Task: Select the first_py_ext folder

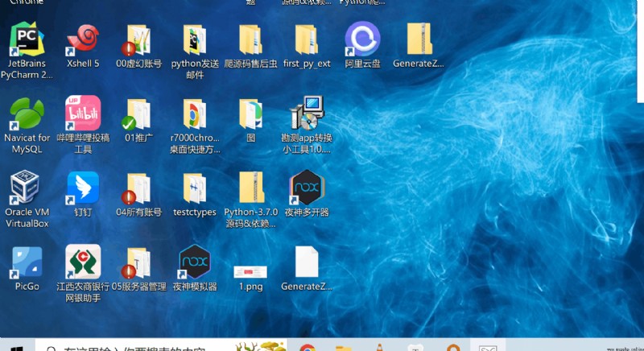Action: point(307,39)
